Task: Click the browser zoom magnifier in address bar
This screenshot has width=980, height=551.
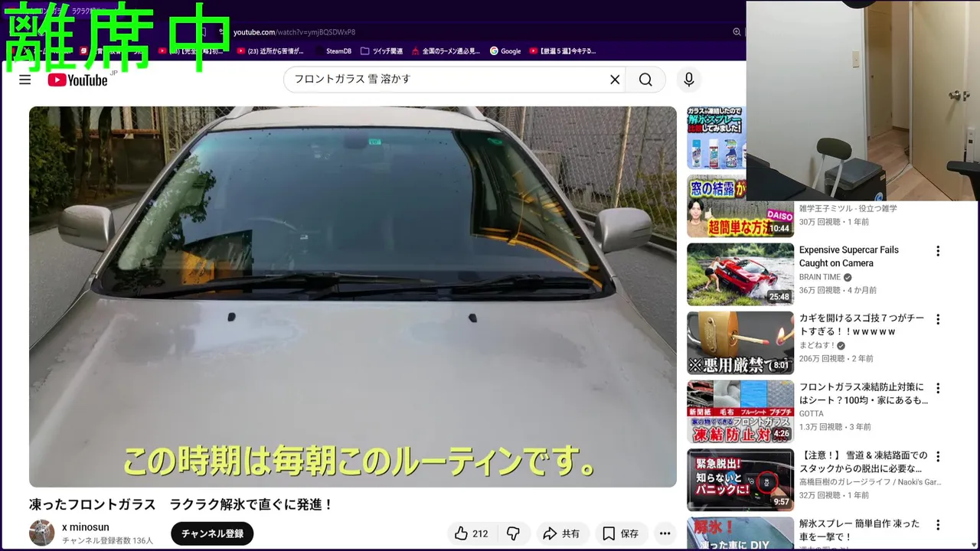Action: click(x=737, y=32)
